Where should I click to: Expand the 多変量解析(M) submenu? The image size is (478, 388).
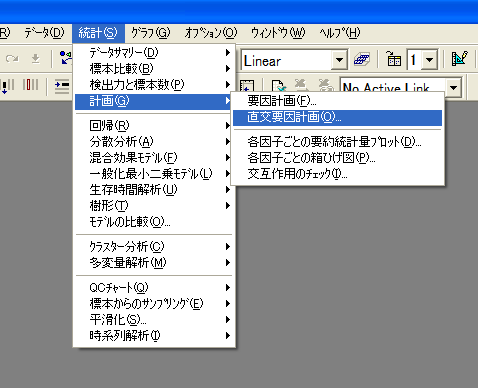[x=154, y=262]
